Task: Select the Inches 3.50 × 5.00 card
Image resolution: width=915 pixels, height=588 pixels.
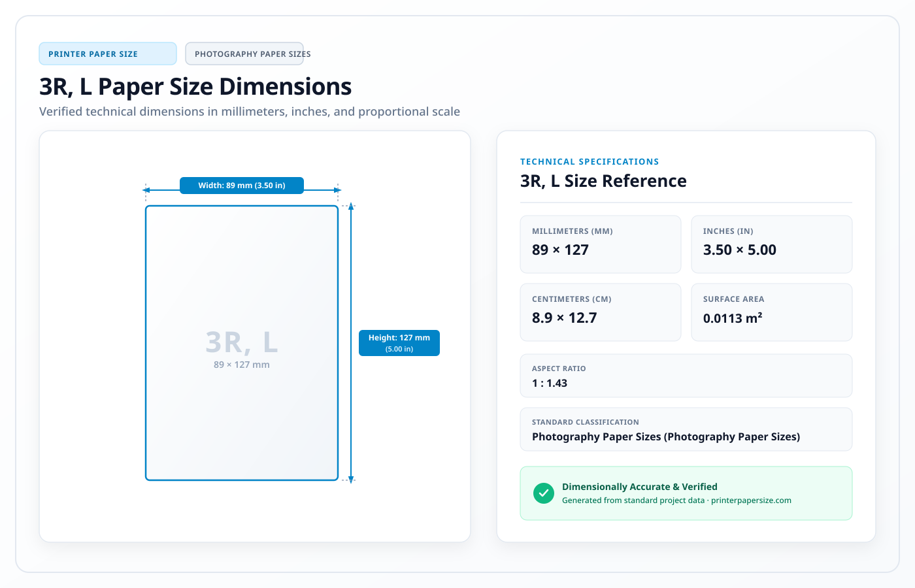Action: tap(772, 244)
